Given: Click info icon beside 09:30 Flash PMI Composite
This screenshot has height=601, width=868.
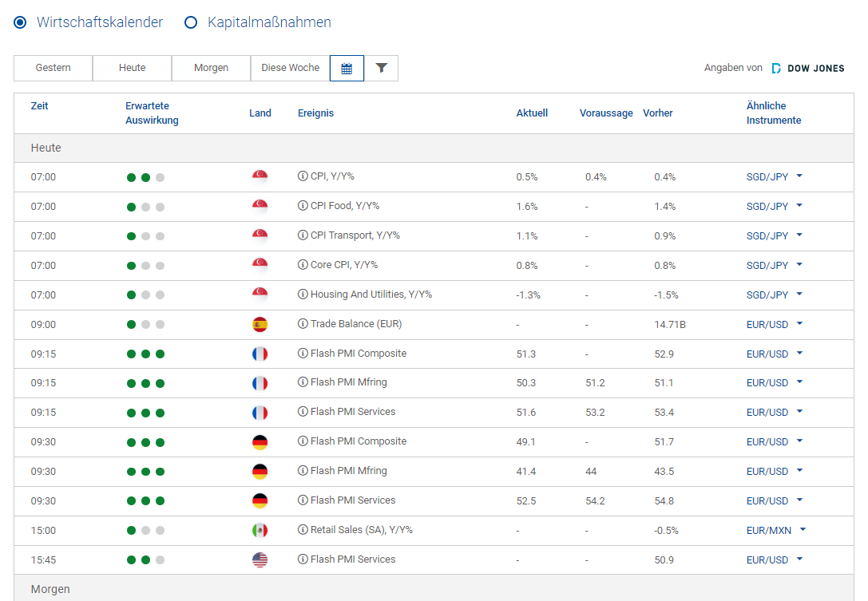Looking at the screenshot, I should pyautogui.click(x=303, y=441).
